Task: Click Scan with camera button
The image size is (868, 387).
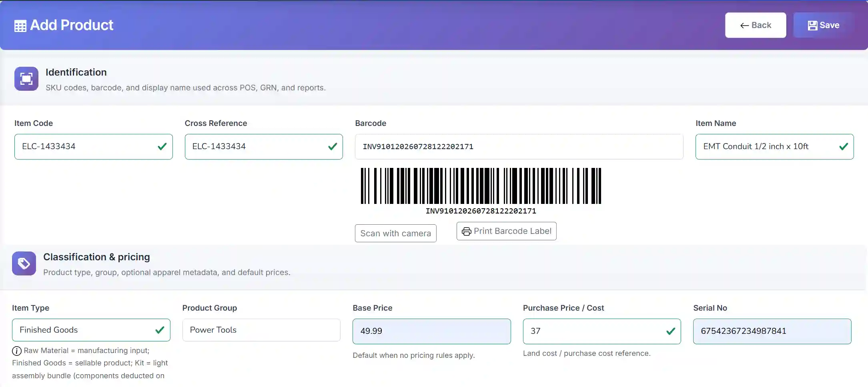Action: point(396,233)
